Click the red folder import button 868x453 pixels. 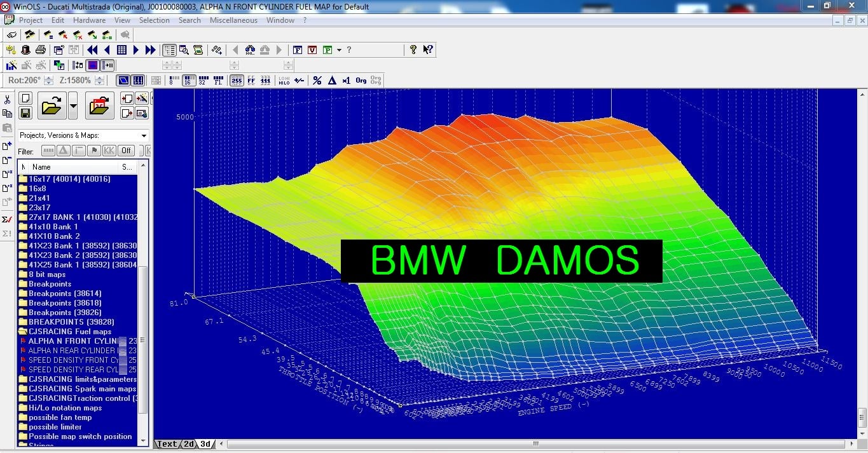[100, 105]
